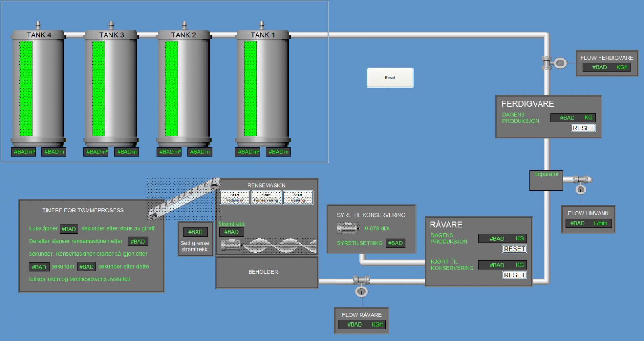Click the Sett grense strømtrekk value field
Screen dimensions: 644x341
coord(195,232)
